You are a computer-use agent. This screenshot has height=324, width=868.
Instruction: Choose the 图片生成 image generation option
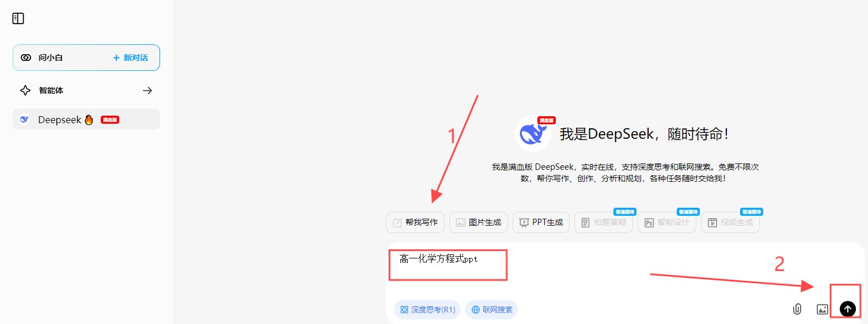pyautogui.click(x=479, y=222)
